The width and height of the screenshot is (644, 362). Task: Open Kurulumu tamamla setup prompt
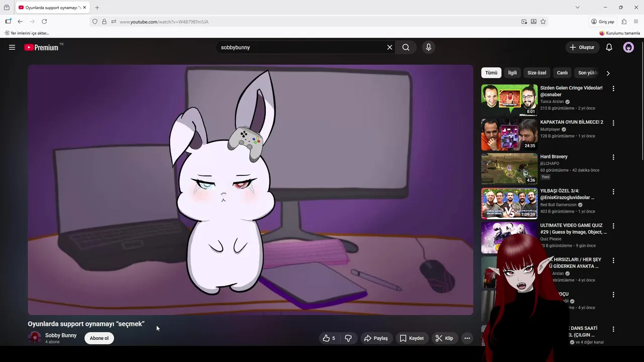[619, 33]
